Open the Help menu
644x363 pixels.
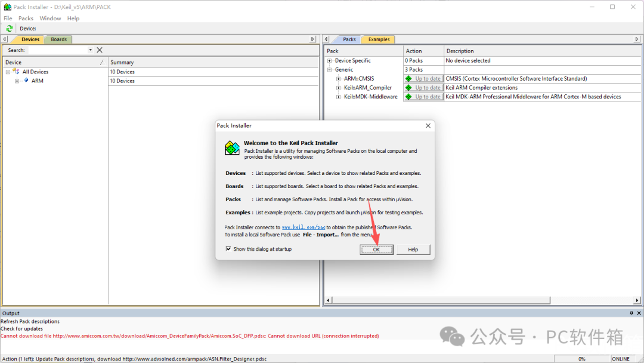(73, 18)
